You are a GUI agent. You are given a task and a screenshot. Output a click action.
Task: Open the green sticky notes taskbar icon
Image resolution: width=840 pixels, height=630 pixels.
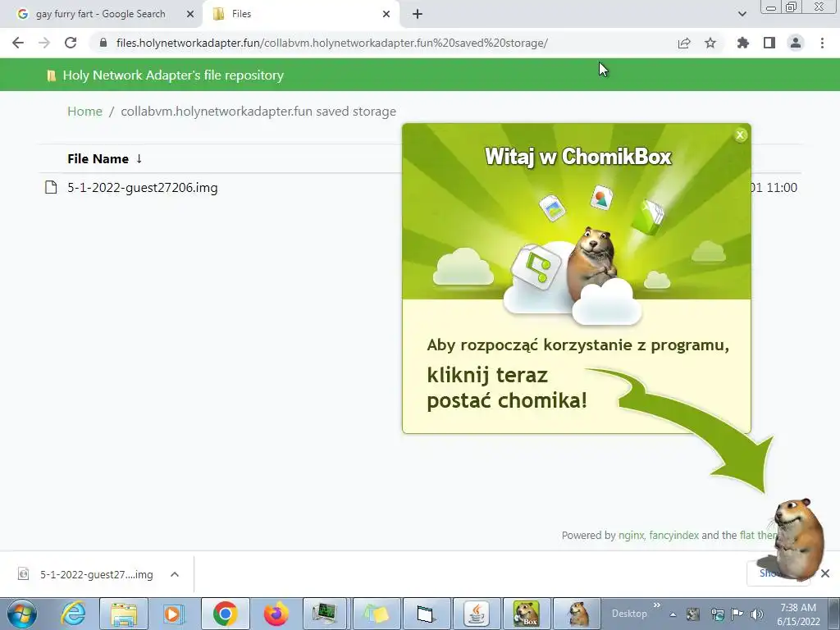click(376, 614)
